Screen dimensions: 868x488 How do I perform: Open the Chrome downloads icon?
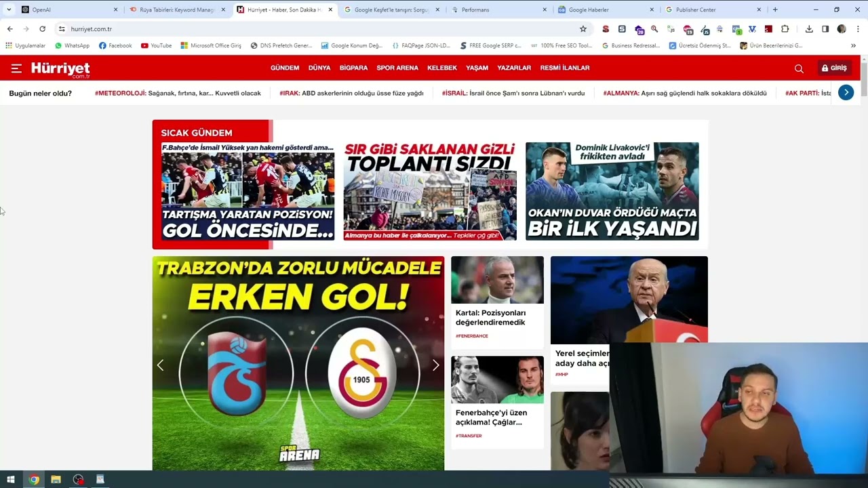(809, 29)
